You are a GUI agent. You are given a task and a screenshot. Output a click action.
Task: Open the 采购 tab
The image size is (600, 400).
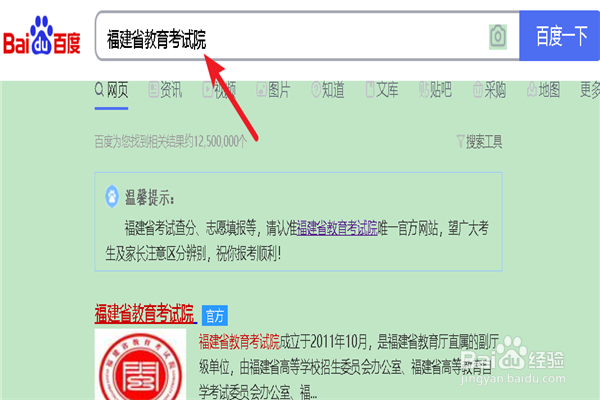click(x=490, y=90)
